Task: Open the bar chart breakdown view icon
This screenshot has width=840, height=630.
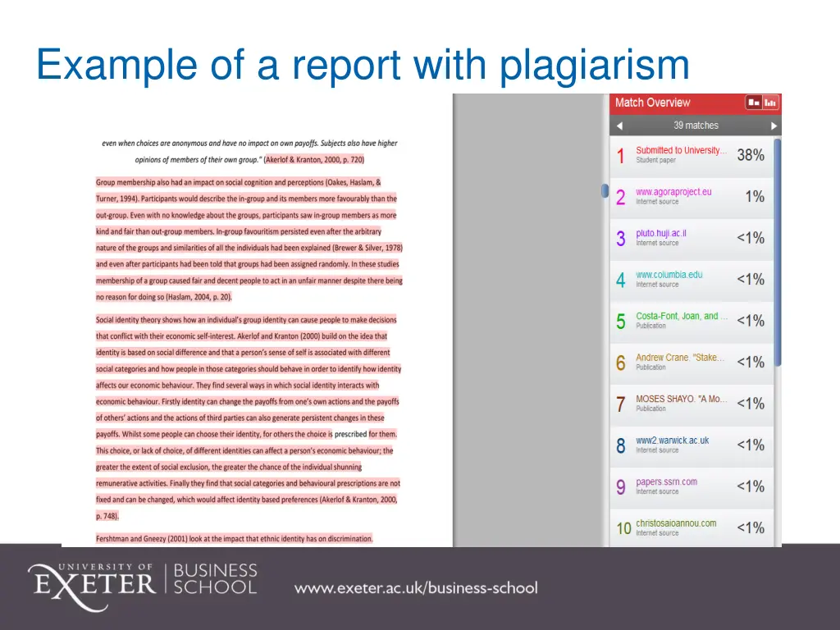Action: coord(770,103)
